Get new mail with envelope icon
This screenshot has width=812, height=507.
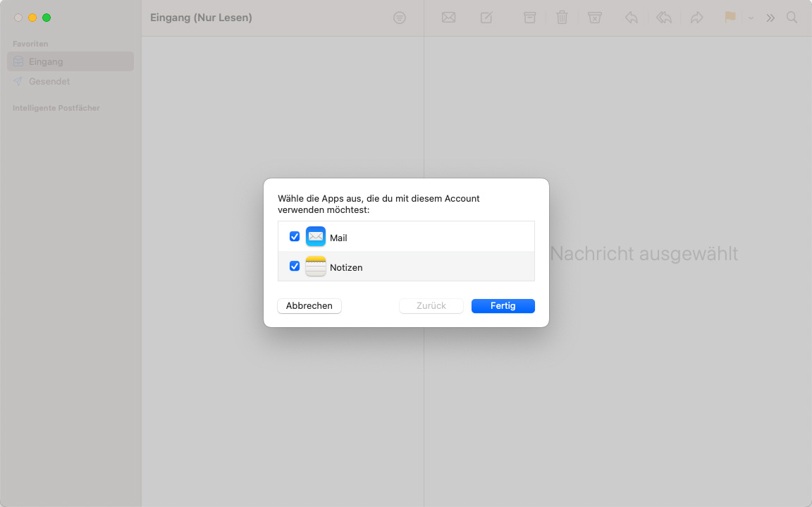[448, 18]
